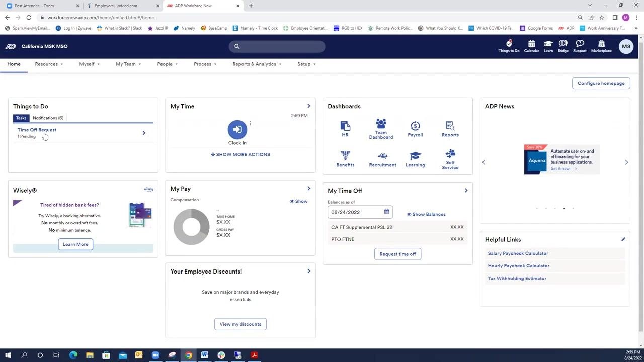644x362 pixels.
Task: Open the Learn icon in header
Action: click(548, 46)
